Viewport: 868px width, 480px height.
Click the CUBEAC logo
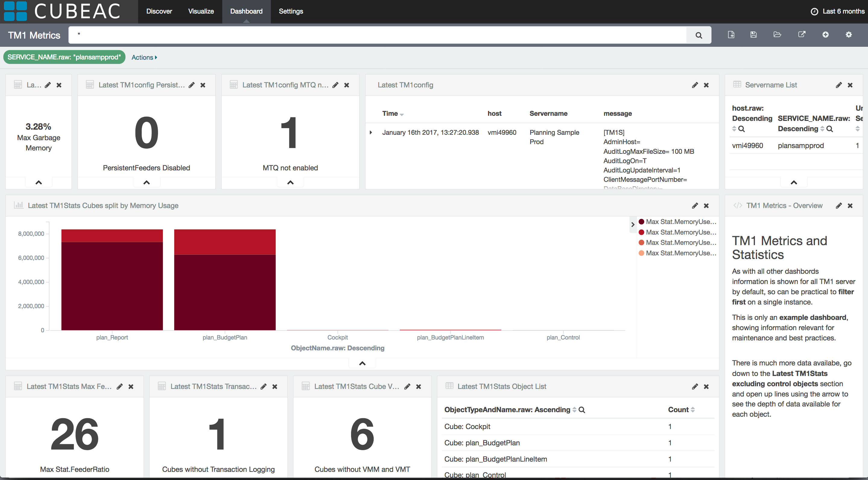[x=62, y=11]
